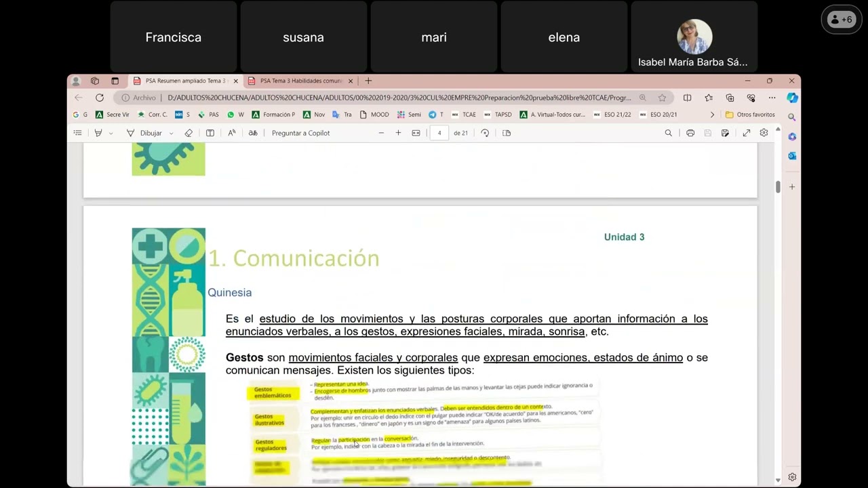Search within the PDF document

[669, 133]
